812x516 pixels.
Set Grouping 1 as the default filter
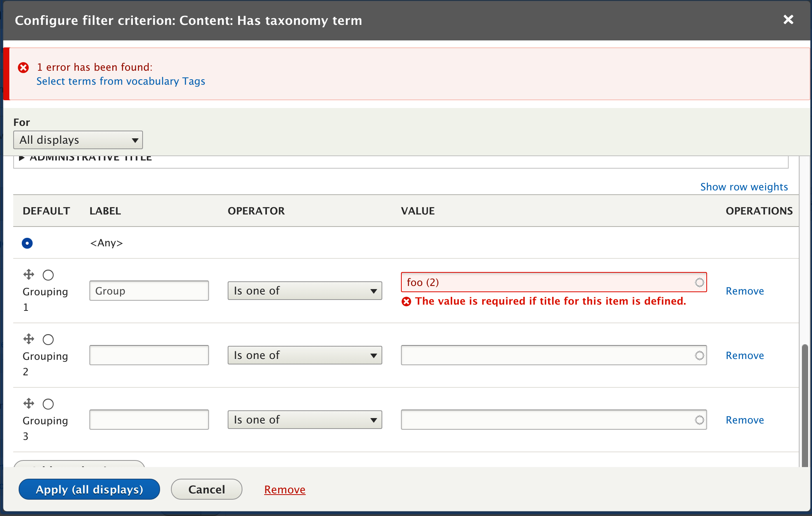coord(48,275)
